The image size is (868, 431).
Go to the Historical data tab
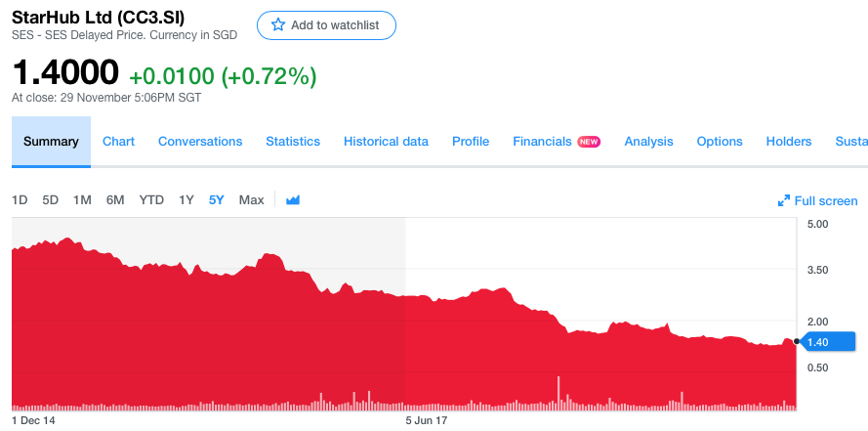(386, 142)
